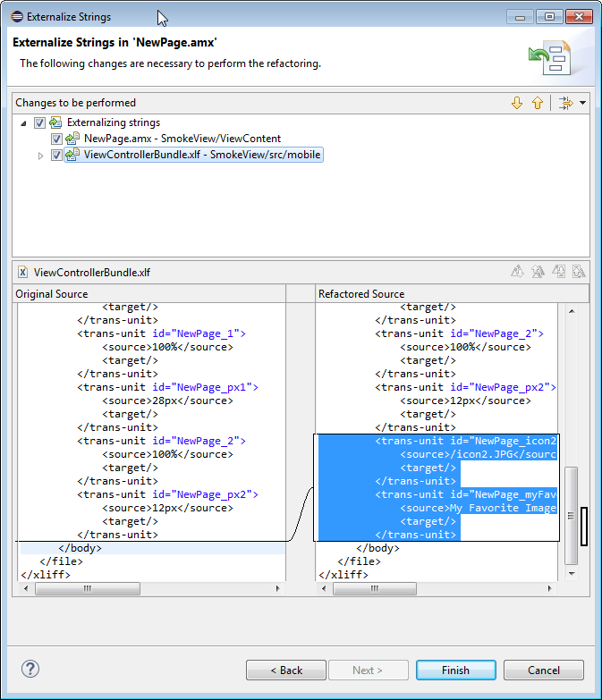Click the change marker in overview ruler
Image resolution: width=602 pixels, height=700 pixels.
584,526
